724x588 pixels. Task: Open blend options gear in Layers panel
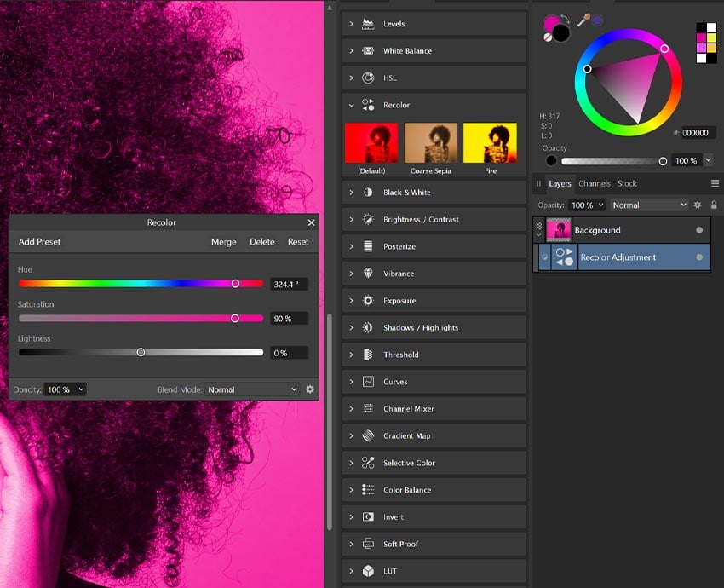click(x=698, y=205)
